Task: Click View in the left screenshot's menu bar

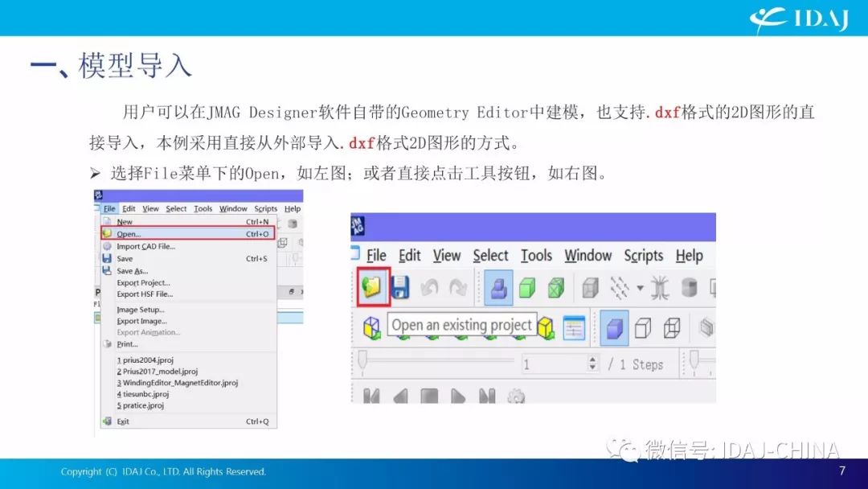Action: (150, 209)
